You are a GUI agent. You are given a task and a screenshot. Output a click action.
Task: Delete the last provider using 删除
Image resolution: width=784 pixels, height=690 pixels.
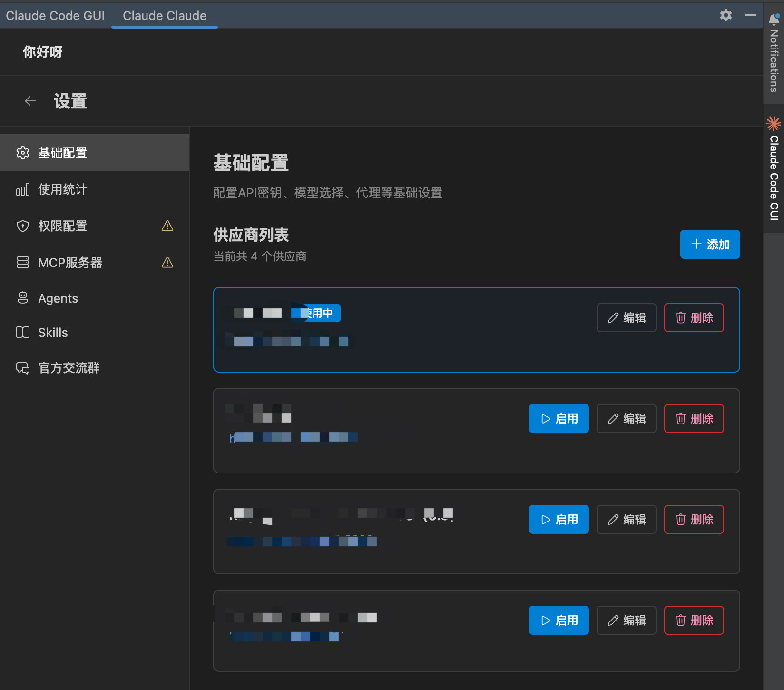[x=694, y=620]
